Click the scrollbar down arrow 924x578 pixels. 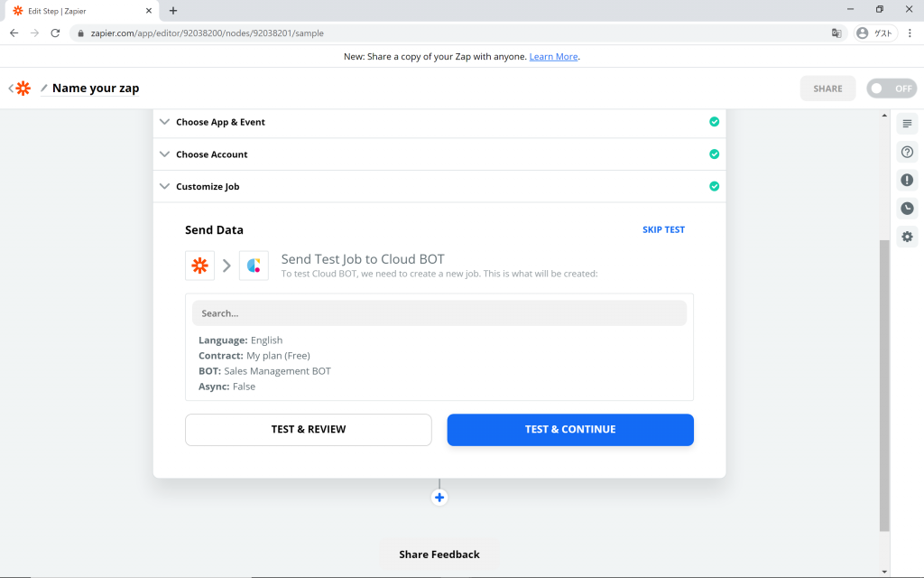click(x=884, y=572)
